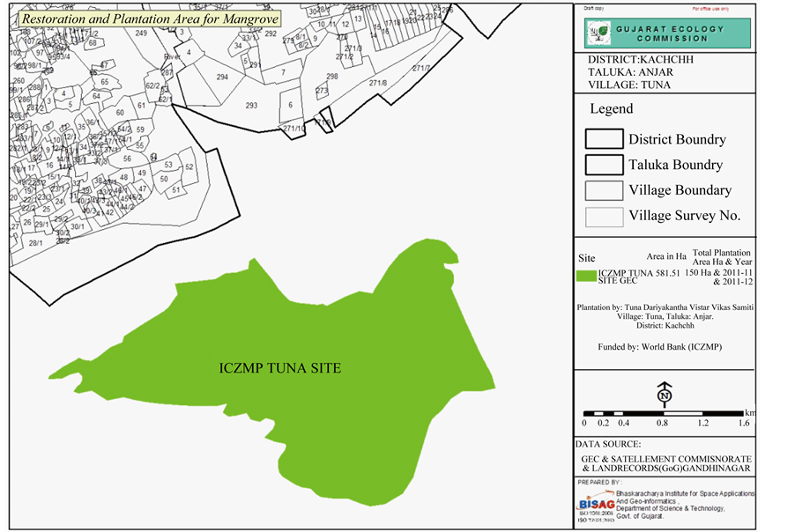Click the ICZMP TUNA SITE map label
This screenshot has height=532, width=795.
(x=279, y=368)
